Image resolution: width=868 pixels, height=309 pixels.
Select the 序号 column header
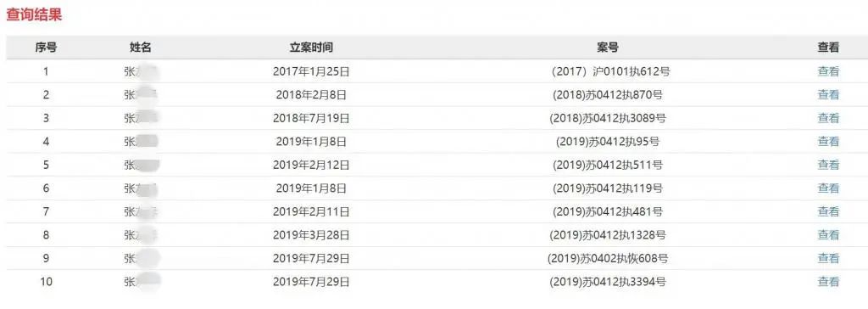(x=46, y=48)
